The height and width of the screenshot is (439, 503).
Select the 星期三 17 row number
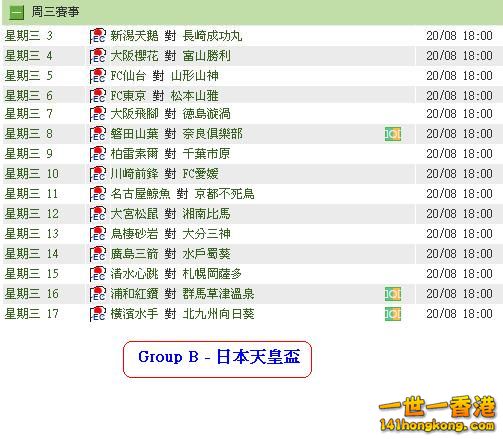[31, 314]
